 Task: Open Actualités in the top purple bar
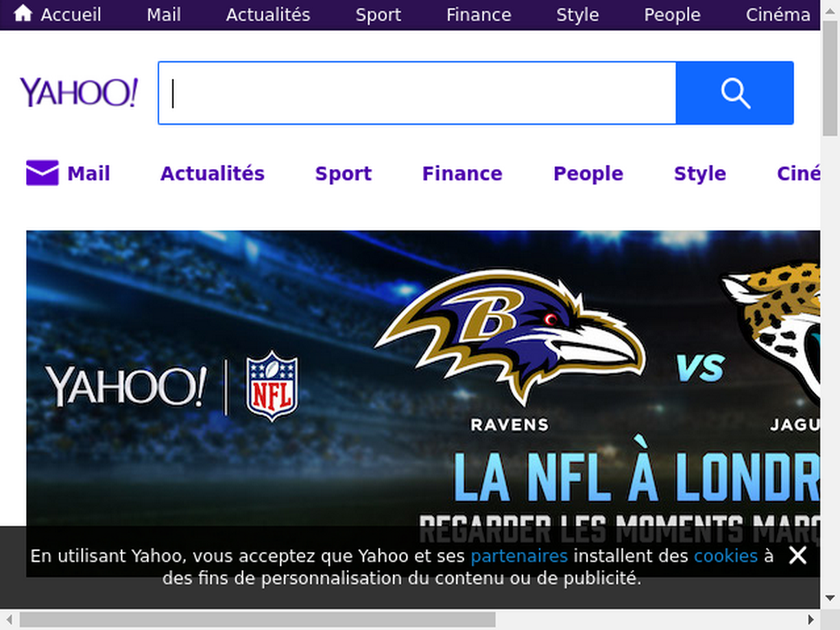(268, 15)
